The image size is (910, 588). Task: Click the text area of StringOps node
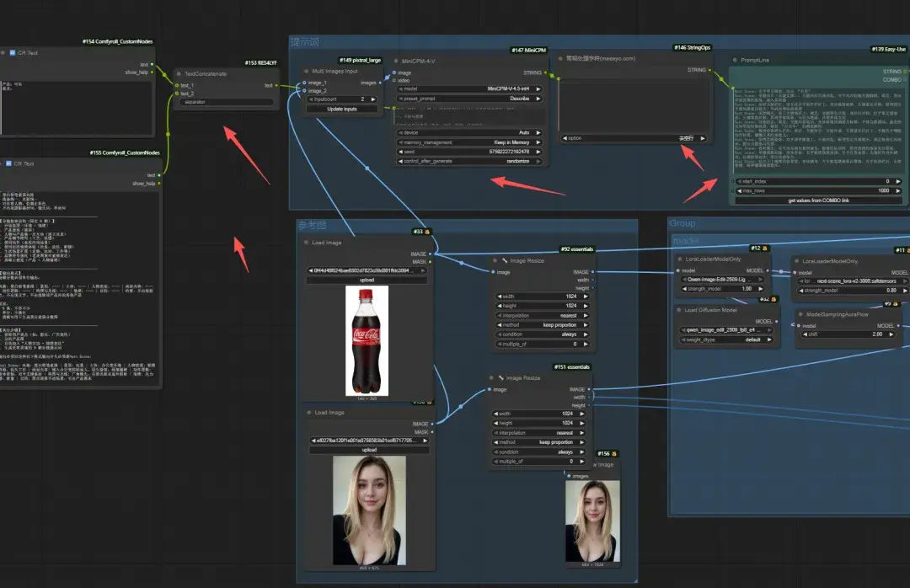point(634,105)
